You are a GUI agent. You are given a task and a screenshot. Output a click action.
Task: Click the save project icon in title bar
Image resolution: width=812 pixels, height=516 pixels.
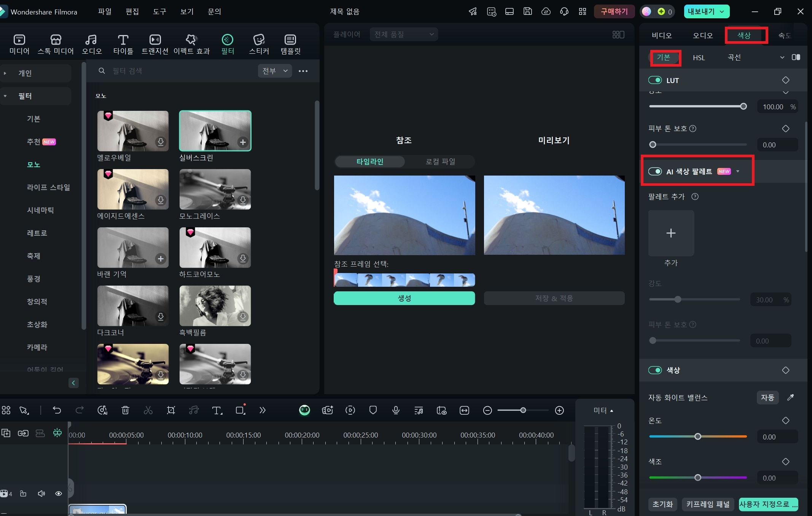[527, 11]
